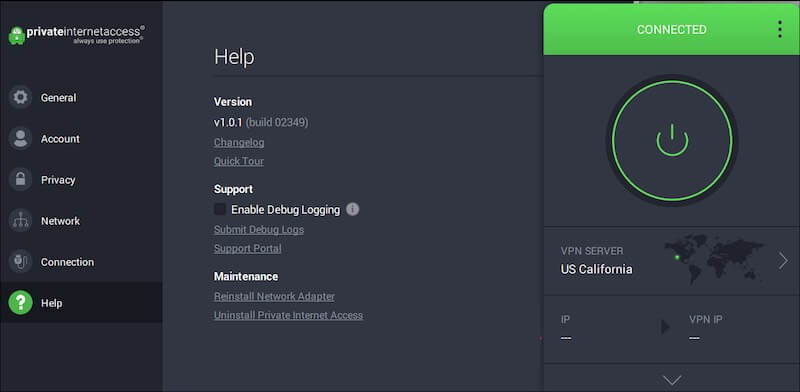Expand the panel with bottom chevron
The height and width of the screenshot is (392, 800).
(671, 380)
